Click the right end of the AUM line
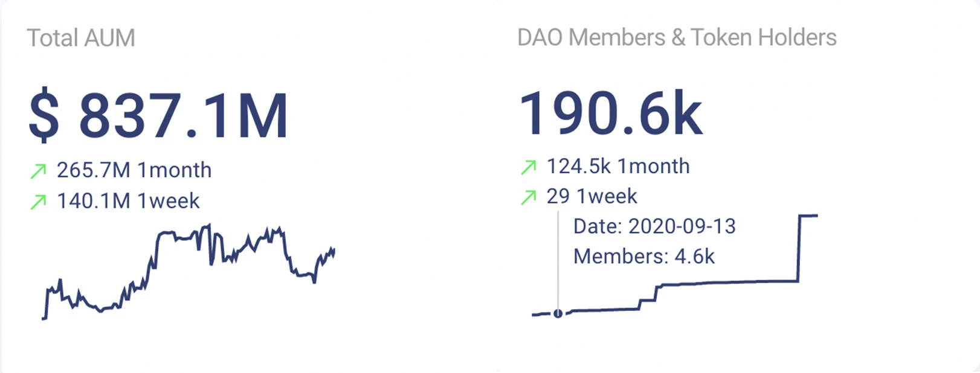This screenshot has width=980, height=373. (333, 251)
